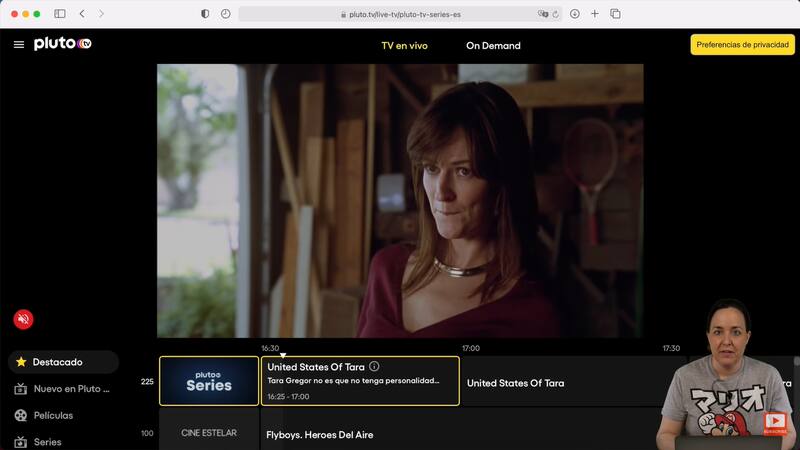800x450 pixels.
Task: Click the Safari address bar
Action: [x=400, y=14]
